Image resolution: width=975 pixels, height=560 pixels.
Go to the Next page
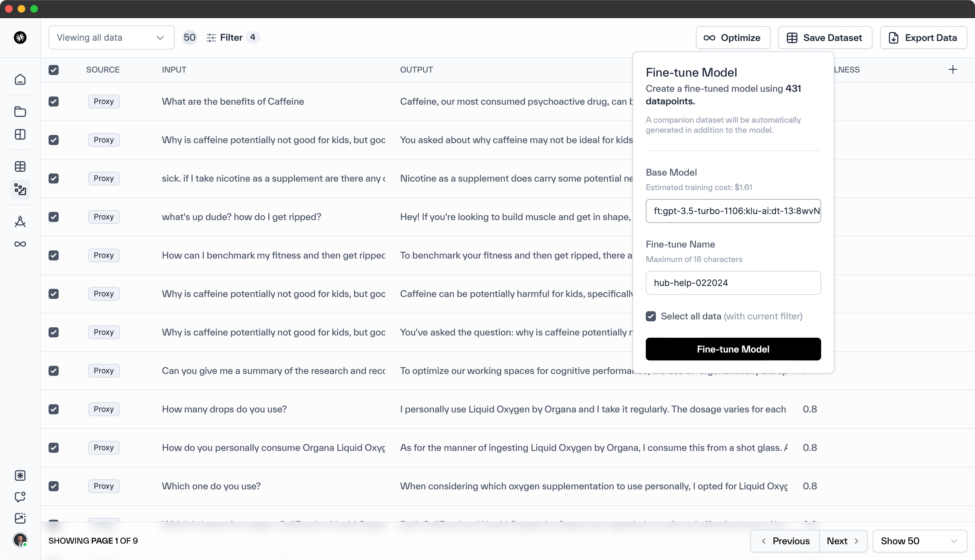point(843,541)
